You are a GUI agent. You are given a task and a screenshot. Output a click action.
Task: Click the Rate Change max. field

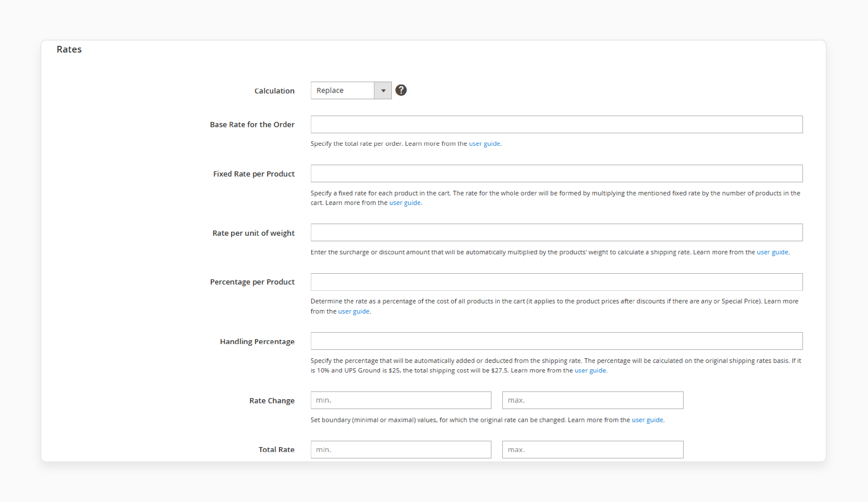click(593, 400)
